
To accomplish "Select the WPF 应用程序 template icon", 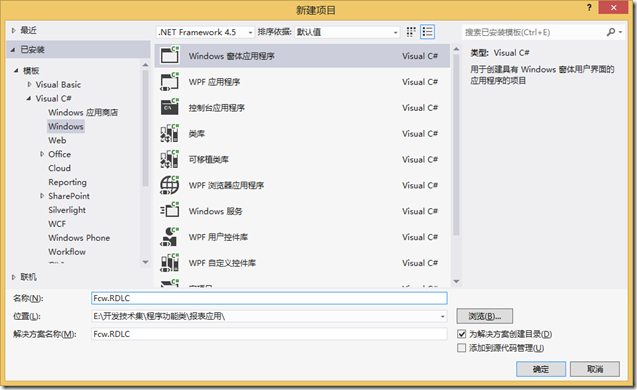I will [170, 82].
